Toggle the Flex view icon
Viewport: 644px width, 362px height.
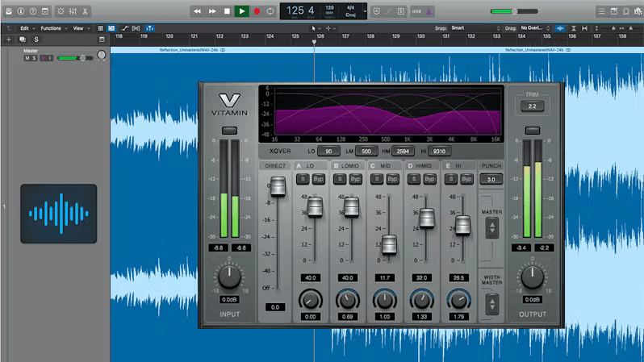pos(136,28)
